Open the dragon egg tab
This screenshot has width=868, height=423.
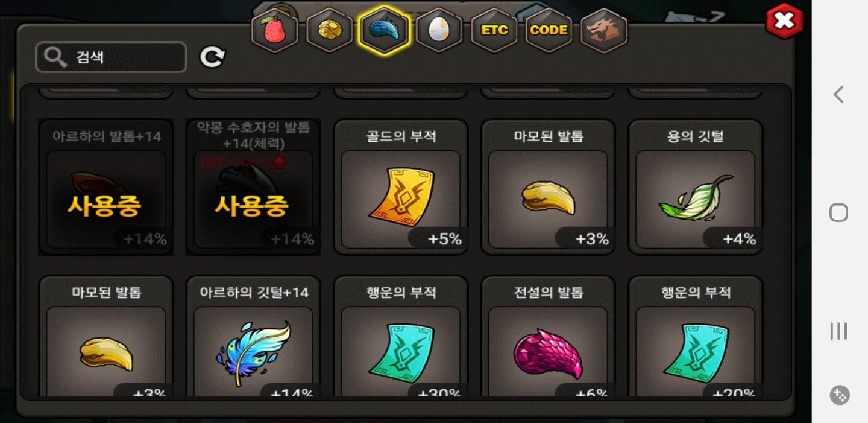click(x=439, y=30)
